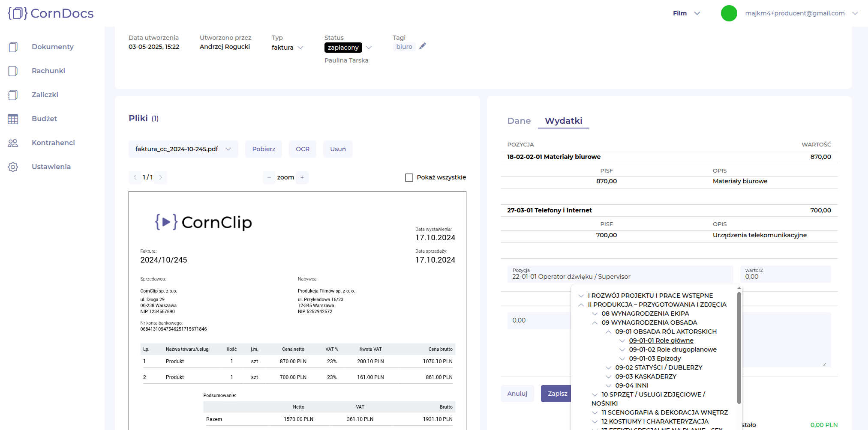
Task: Open the faktura_cc_2024-10-245.pdf file dropdown
Action: point(183,149)
